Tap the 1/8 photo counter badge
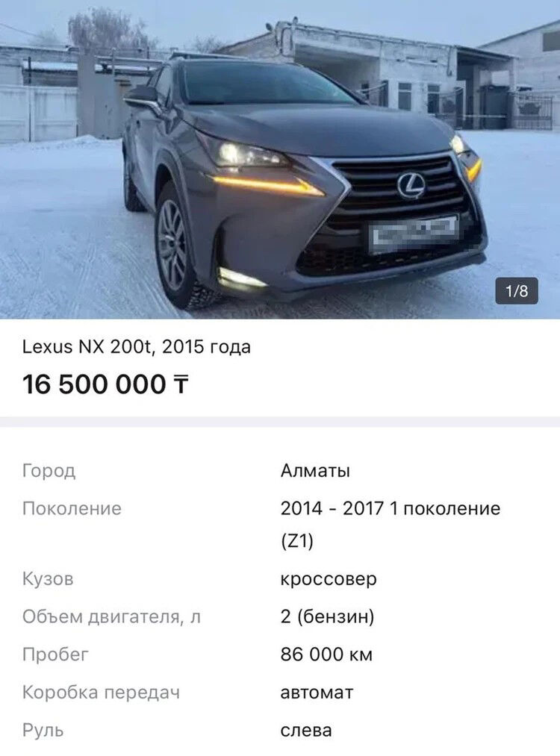The width and height of the screenshot is (560, 756). pos(517,291)
